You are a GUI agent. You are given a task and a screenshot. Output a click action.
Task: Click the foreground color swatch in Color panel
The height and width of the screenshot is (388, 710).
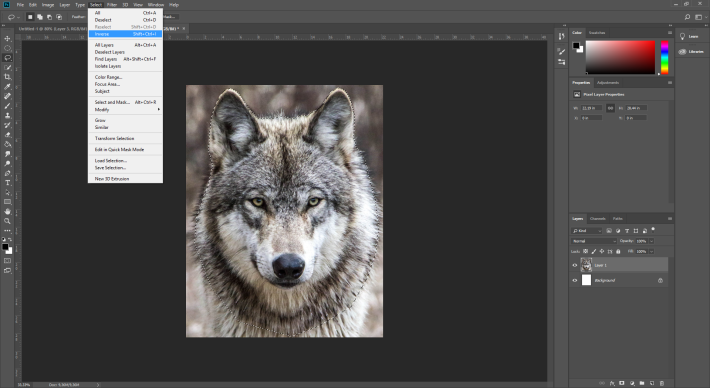pyautogui.click(x=576, y=45)
